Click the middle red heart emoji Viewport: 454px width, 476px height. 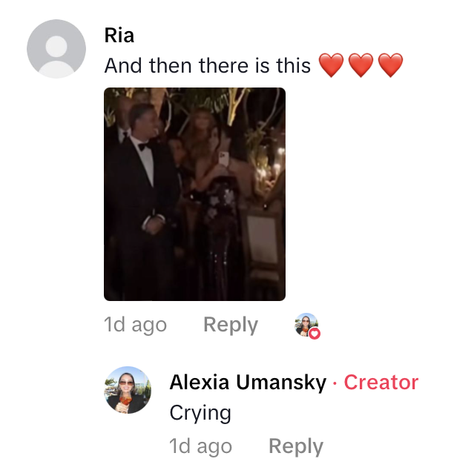(x=361, y=65)
